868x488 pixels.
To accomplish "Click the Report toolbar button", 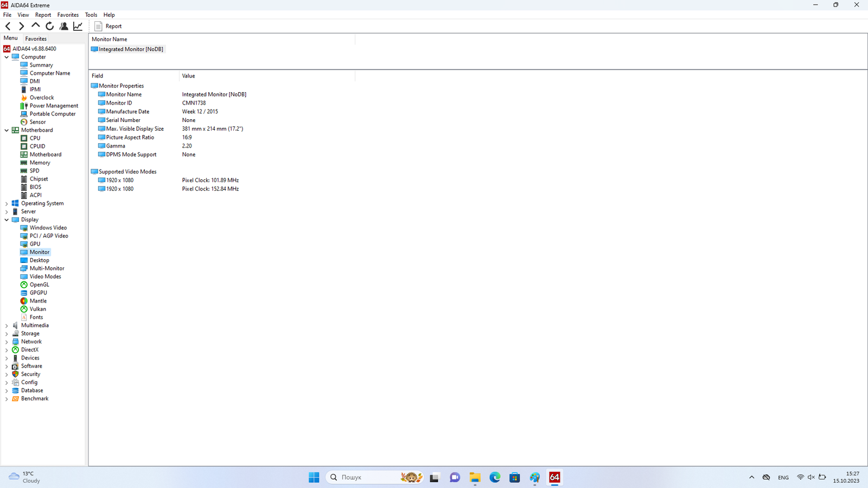I will pos(108,26).
